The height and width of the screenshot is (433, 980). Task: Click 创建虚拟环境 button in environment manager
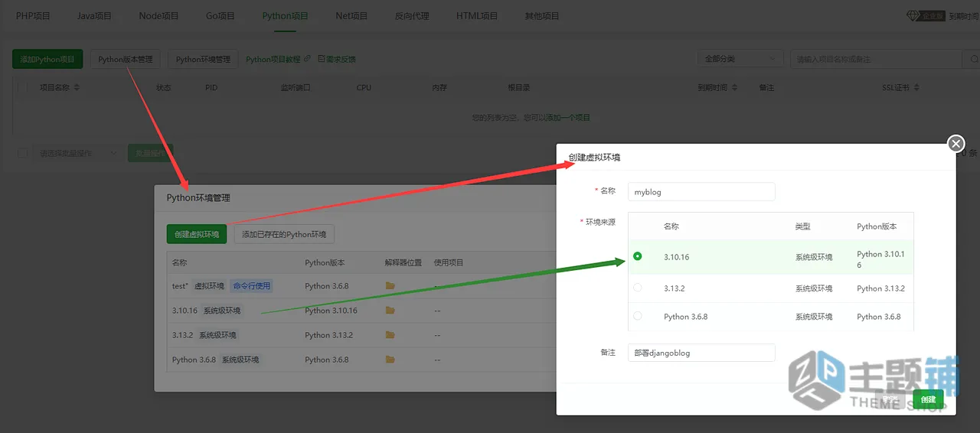pos(197,234)
